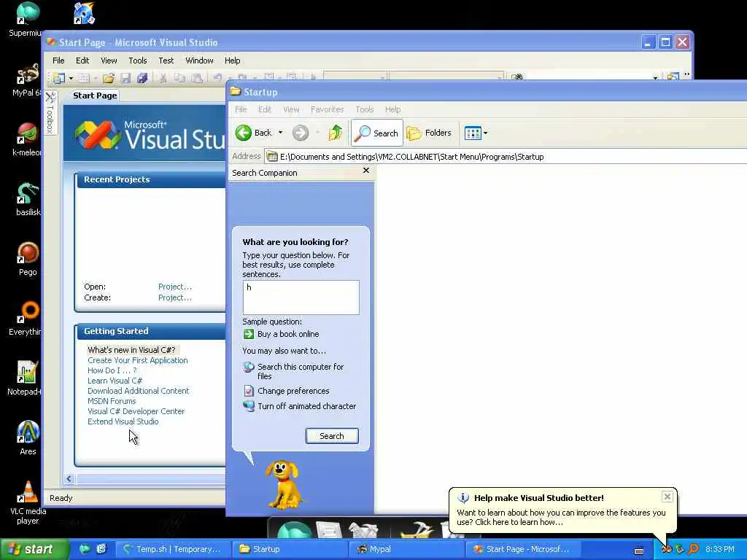Click the Supermium desktop shortcut icon
747x560 pixels.
tap(28, 13)
